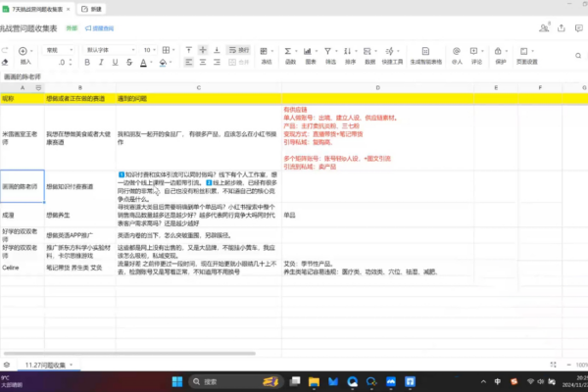Click the share upload icon at top right
588x392 pixels.
click(562, 27)
